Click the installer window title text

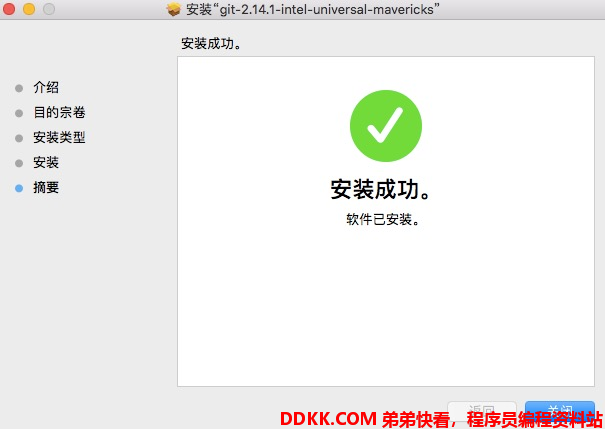pos(313,9)
